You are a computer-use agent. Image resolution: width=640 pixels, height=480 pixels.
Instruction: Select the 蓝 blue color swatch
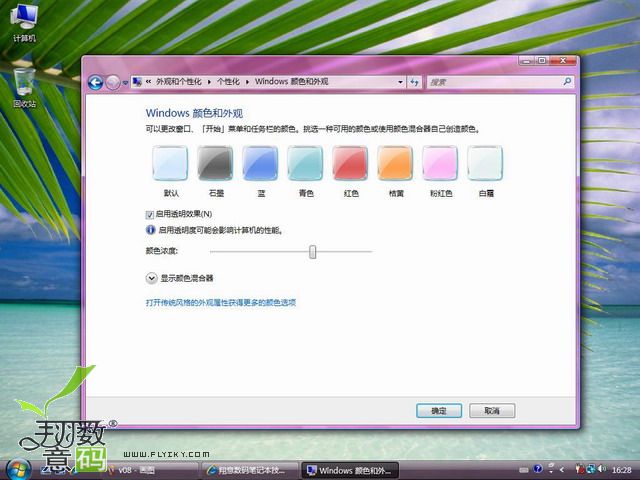pos(260,163)
